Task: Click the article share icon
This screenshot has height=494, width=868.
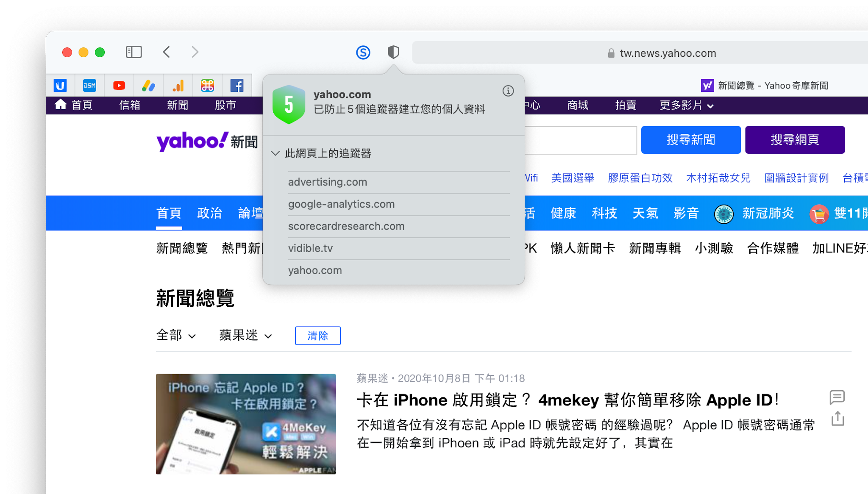Action: [x=837, y=419]
